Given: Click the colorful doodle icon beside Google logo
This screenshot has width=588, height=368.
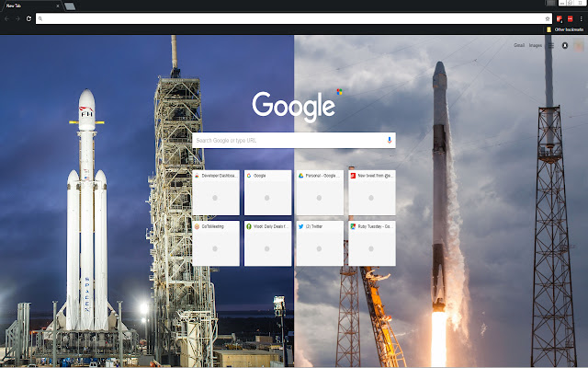Looking at the screenshot, I should (x=339, y=92).
